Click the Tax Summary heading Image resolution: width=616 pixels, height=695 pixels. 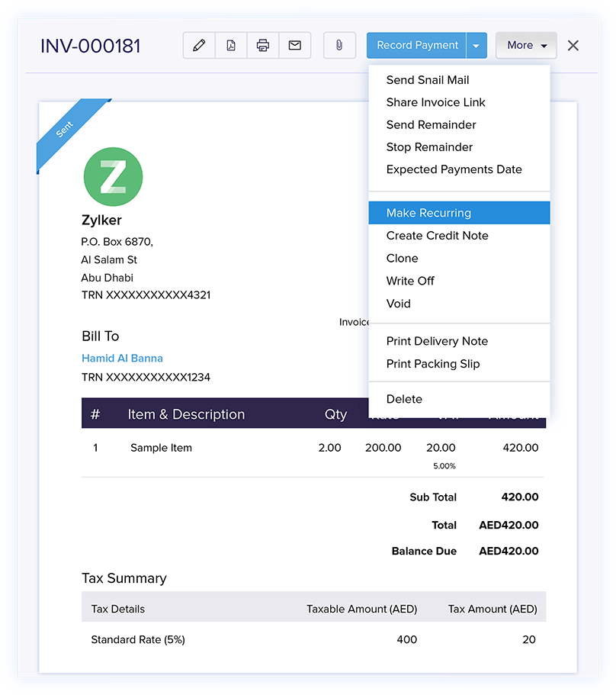pyautogui.click(x=124, y=578)
